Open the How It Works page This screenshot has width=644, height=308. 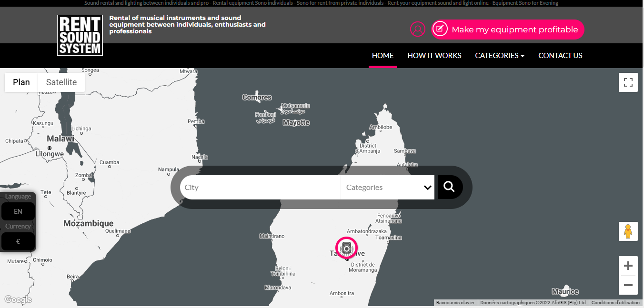click(x=434, y=56)
